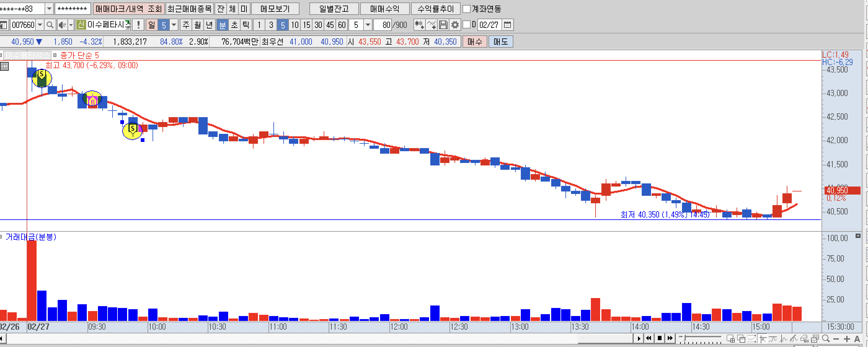The height and width of the screenshot is (347, 868).
Task: Open chart settings gear icon
Action: click(455, 25)
